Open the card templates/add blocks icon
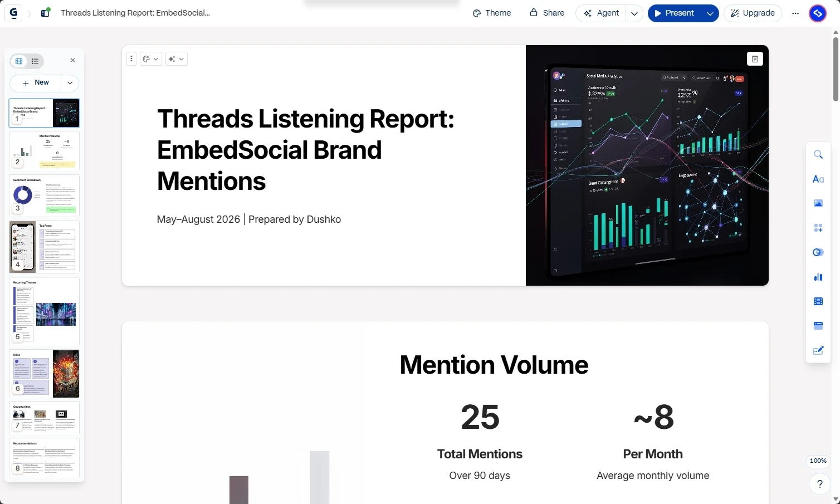Image resolution: width=840 pixels, height=504 pixels. (818, 228)
